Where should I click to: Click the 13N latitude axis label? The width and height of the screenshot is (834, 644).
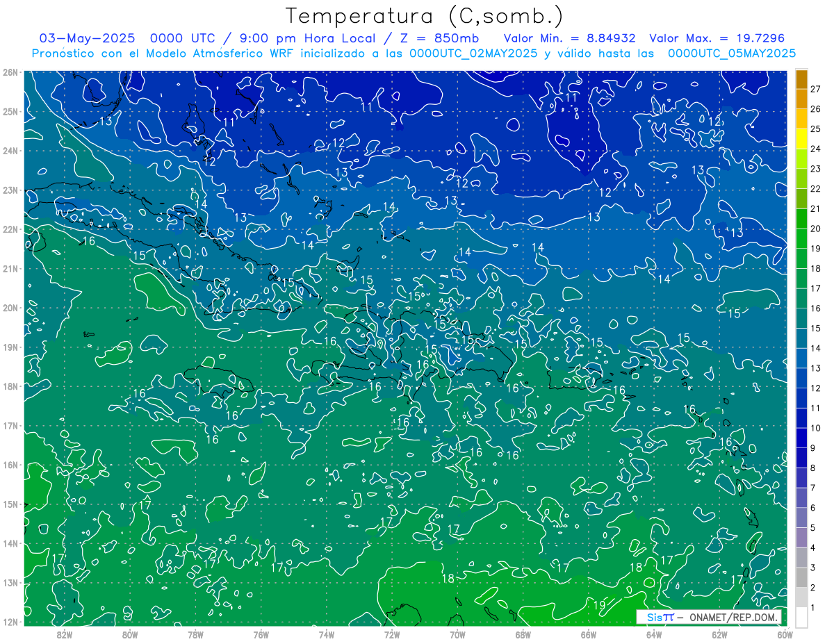(10, 583)
